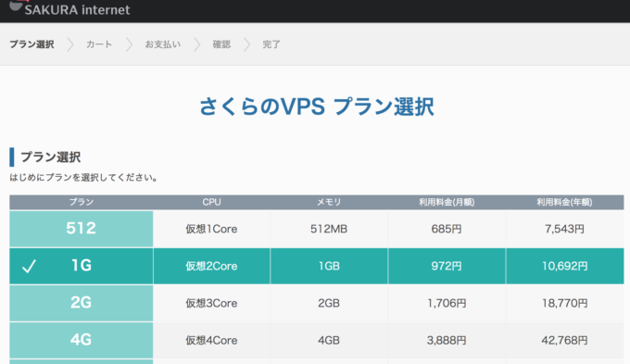630x364 pixels.
Task: Click the 3,888円 monthly fee cell
Action: (447, 340)
